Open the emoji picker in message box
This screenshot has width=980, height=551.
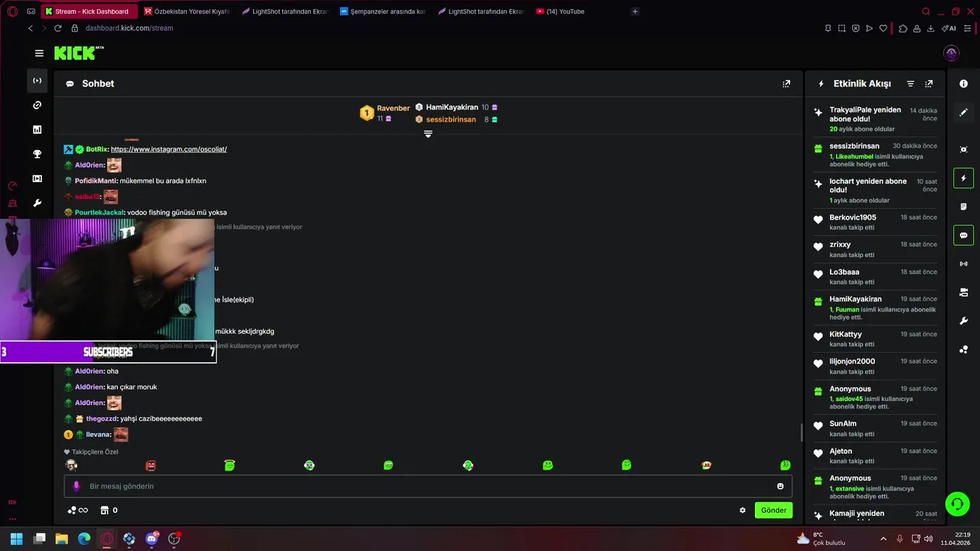pyautogui.click(x=780, y=486)
